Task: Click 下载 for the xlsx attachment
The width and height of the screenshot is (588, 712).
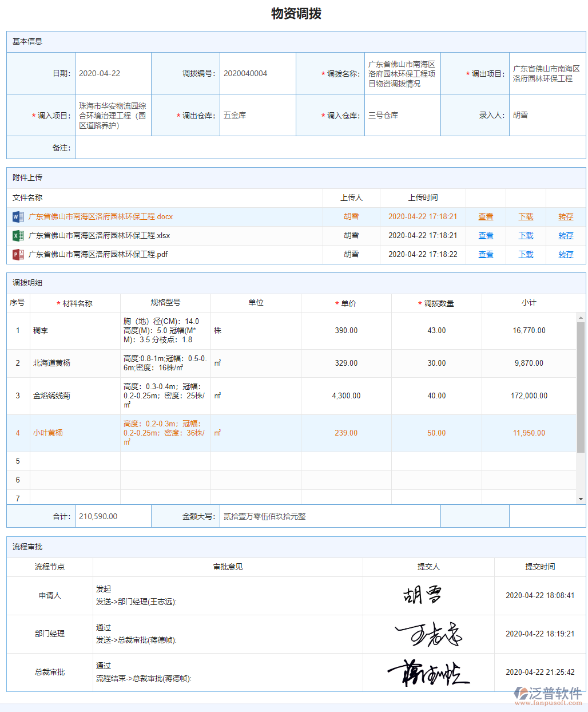Action: coord(525,235)
